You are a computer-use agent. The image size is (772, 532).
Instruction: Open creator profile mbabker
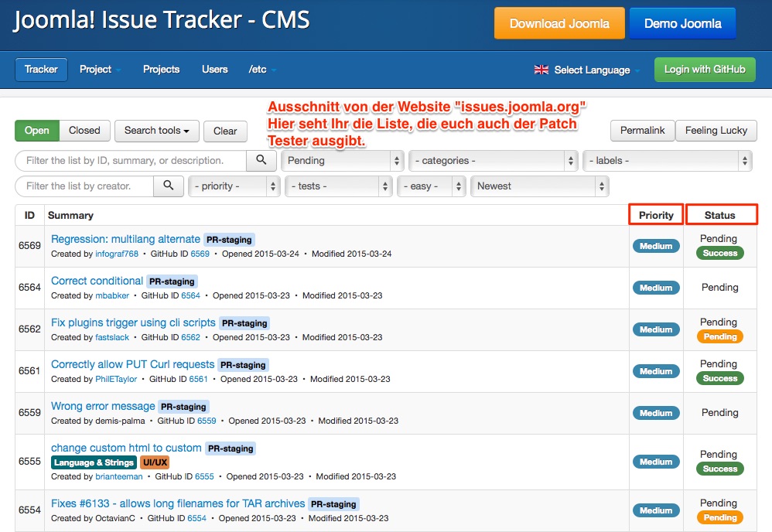112,296
